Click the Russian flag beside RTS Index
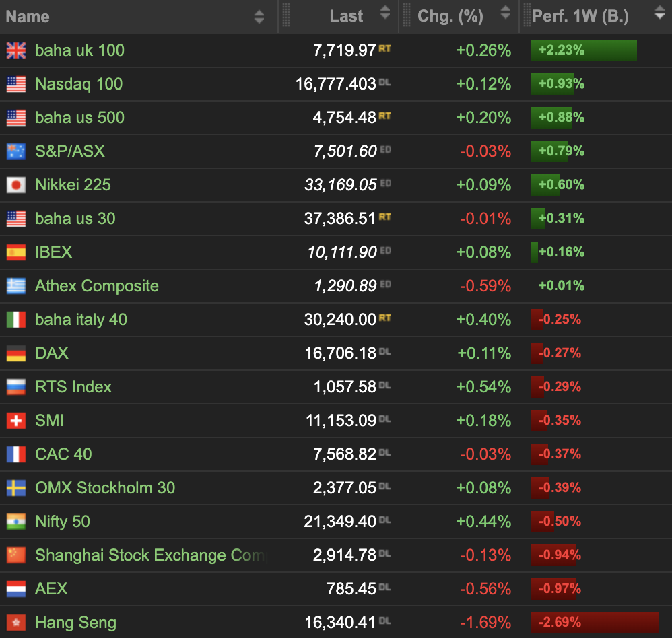 click(x=16, y=387)
